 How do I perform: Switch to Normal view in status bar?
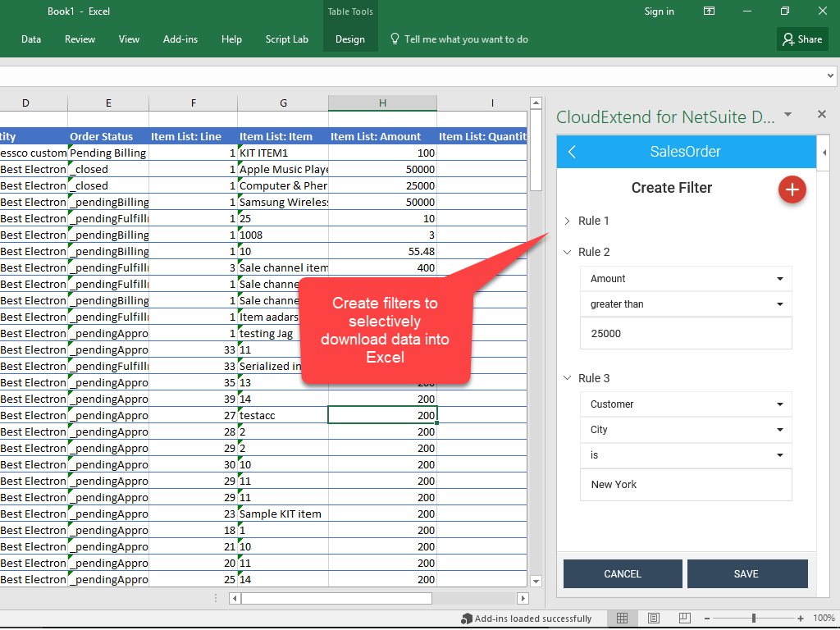tap(622, 619)
